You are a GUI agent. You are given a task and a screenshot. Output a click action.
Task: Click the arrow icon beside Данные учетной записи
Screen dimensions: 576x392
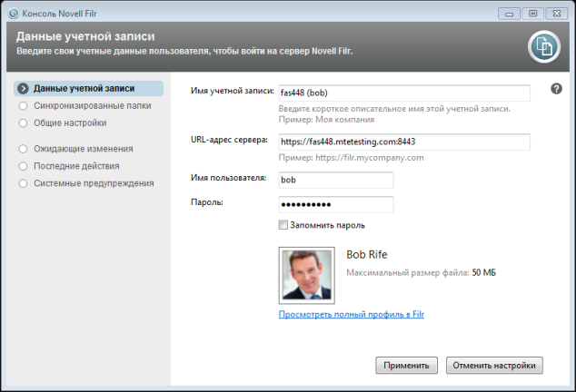tap(23, 89)
